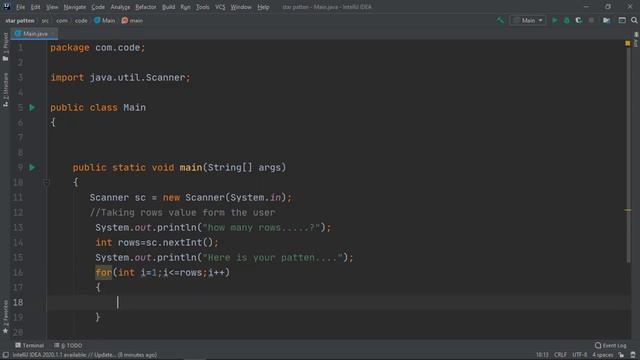Open the Edit menu
The height and width of the screenshot is (360, 640).
36,7
